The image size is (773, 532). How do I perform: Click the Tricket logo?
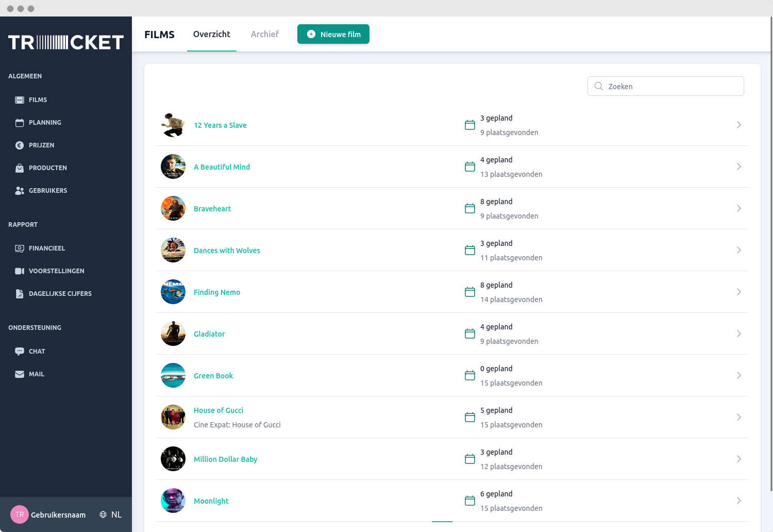pos(66,42)
